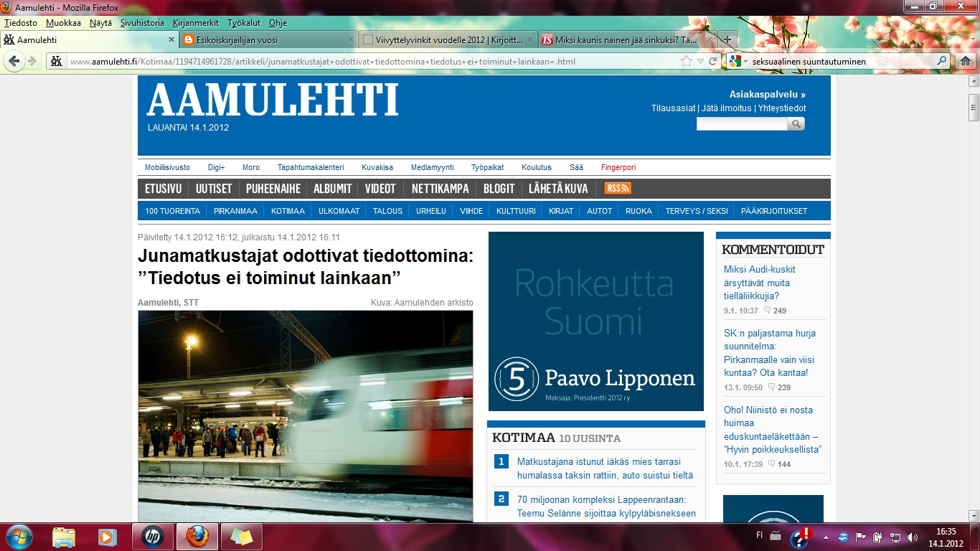Screen dimensions: 980x551
Task: Open the Sivuhistoria menu
Action: pos(142,23)
